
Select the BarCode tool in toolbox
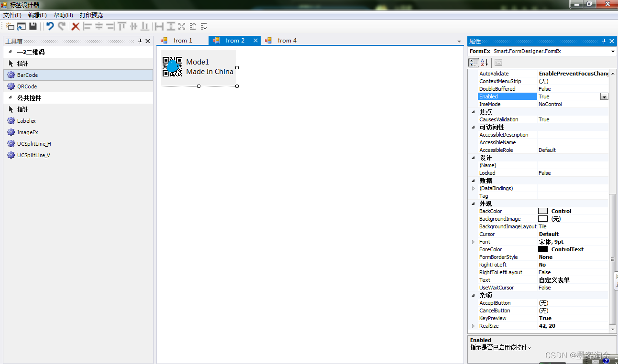click(x=78, y=75)
